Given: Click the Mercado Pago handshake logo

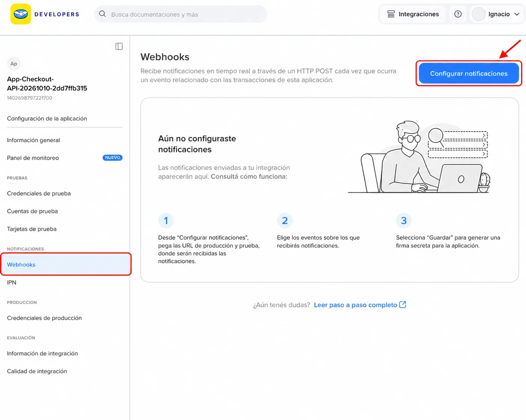Looking at the screenshot, I should (21, 14).
